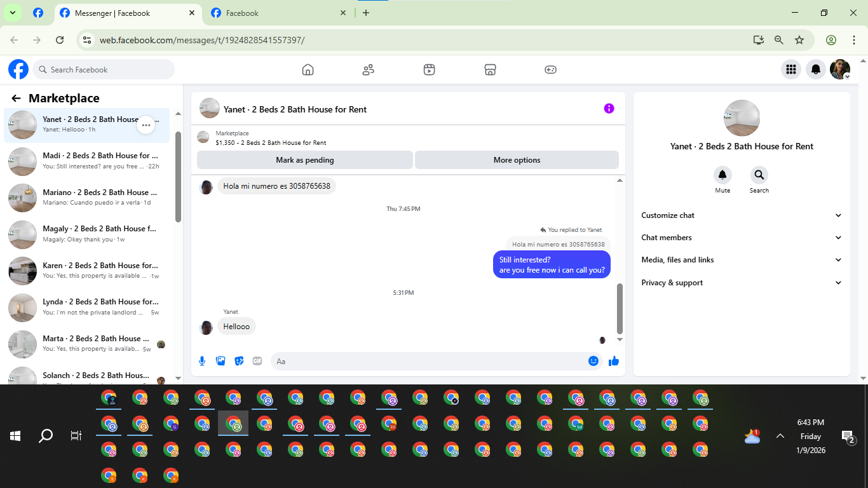Click the Hellooo message bubble
Image resolution: width=868 pixels, height=488 pixels.
pyautogui.click(x=236, y=327)
